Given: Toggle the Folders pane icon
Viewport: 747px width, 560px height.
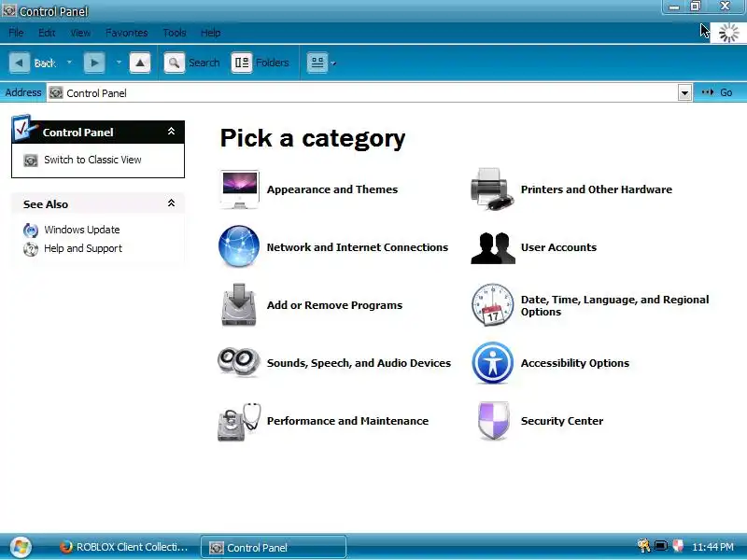Looking at the screenshot, I should coord(242,63).
